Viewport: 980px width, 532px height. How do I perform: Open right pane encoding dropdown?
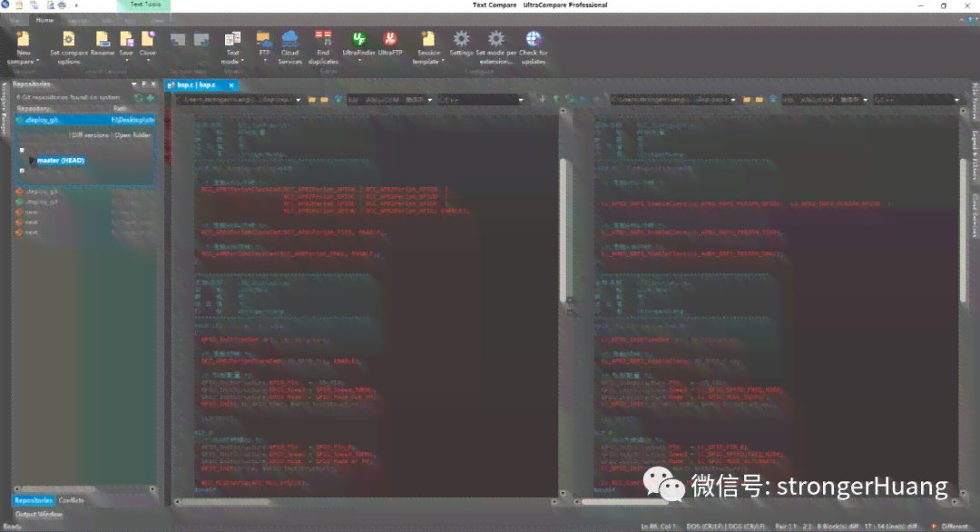click(865, 100)
